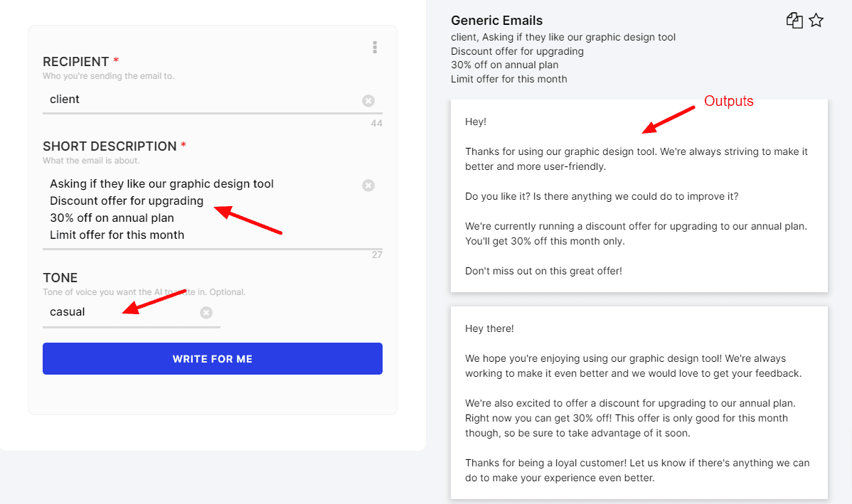Click "Thanks for being a loyal customer" paragraph
Image resolution: width=852 pixels, height=504 pixels.
[637, 470]
